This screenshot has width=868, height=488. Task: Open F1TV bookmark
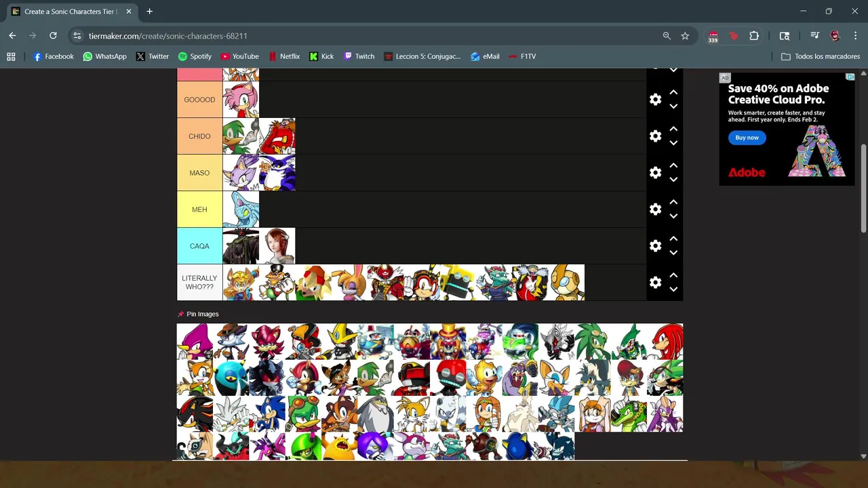[522, 56]
